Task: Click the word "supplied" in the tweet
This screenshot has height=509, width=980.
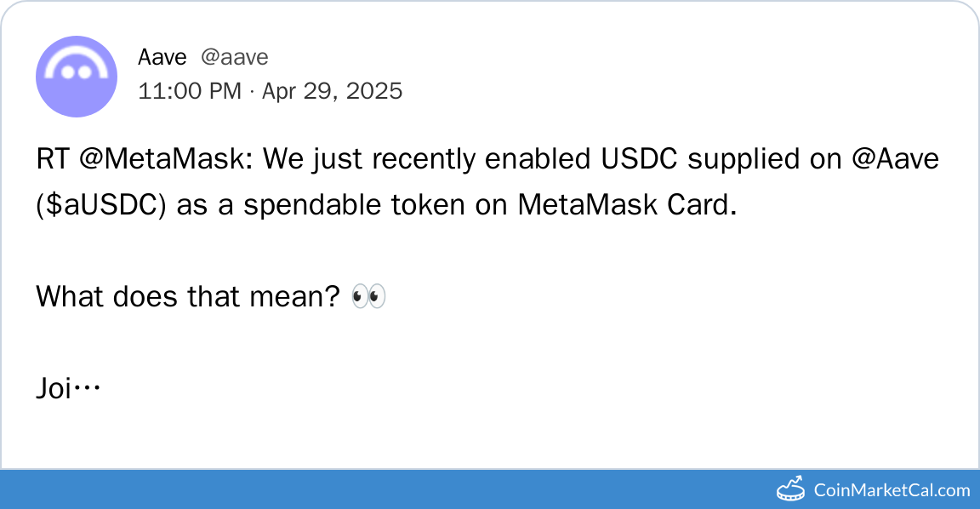Action: coord(734,159)
